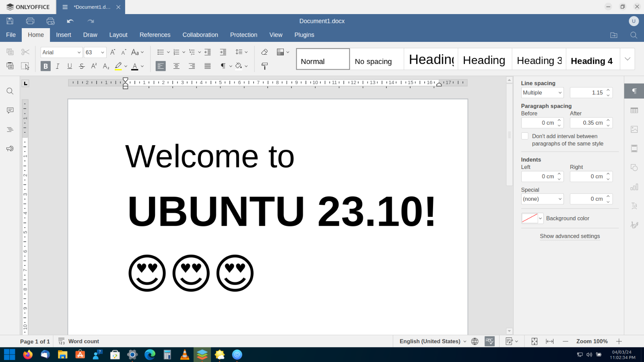
Task: Click the English (United States) language button
Action: [x=433, y=341]
